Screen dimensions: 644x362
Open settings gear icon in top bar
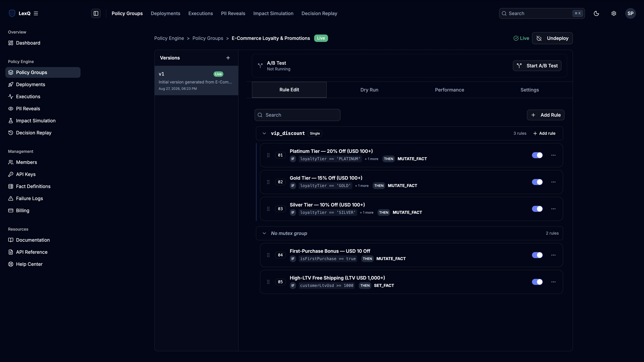coord(614,13)
